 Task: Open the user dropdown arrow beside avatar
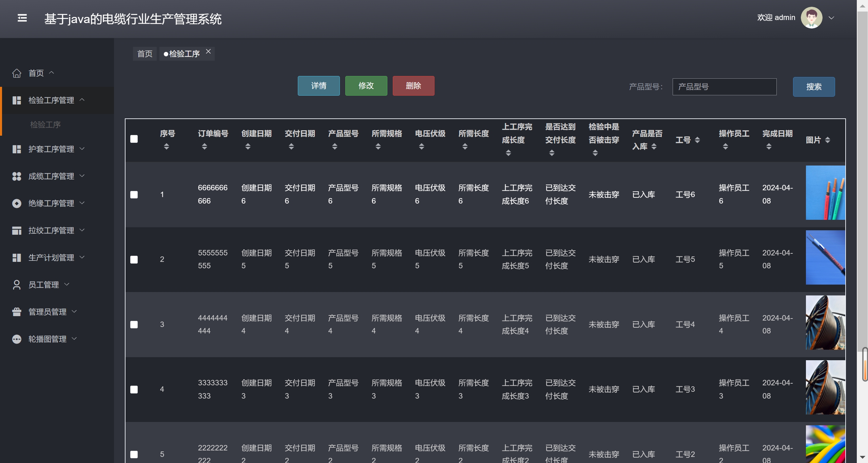[831, 18]
